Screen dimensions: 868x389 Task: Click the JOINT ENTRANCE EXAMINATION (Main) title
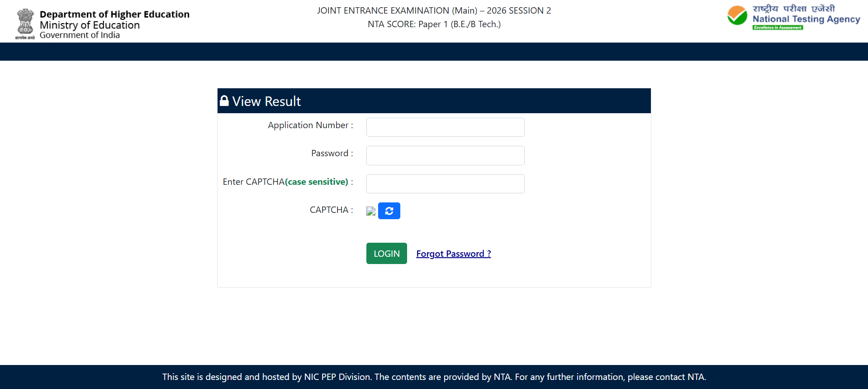pos(434,10)
